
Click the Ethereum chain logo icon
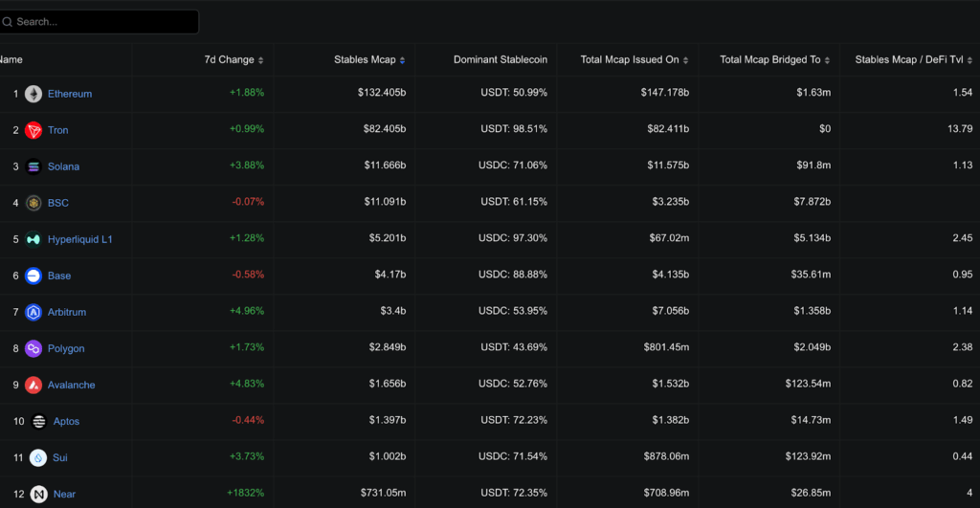click(33, 94)
